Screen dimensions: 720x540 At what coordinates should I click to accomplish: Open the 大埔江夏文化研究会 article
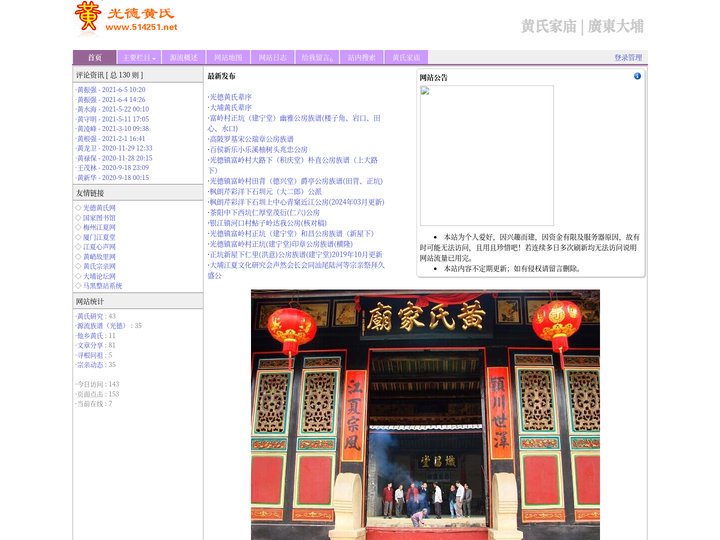[x=296, y=270]
